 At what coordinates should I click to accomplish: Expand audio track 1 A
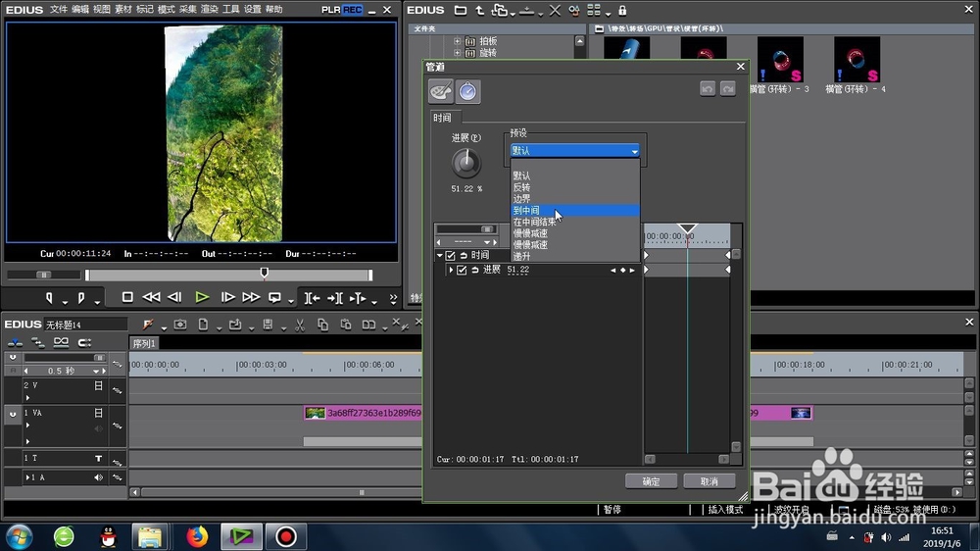pos(26,477)
